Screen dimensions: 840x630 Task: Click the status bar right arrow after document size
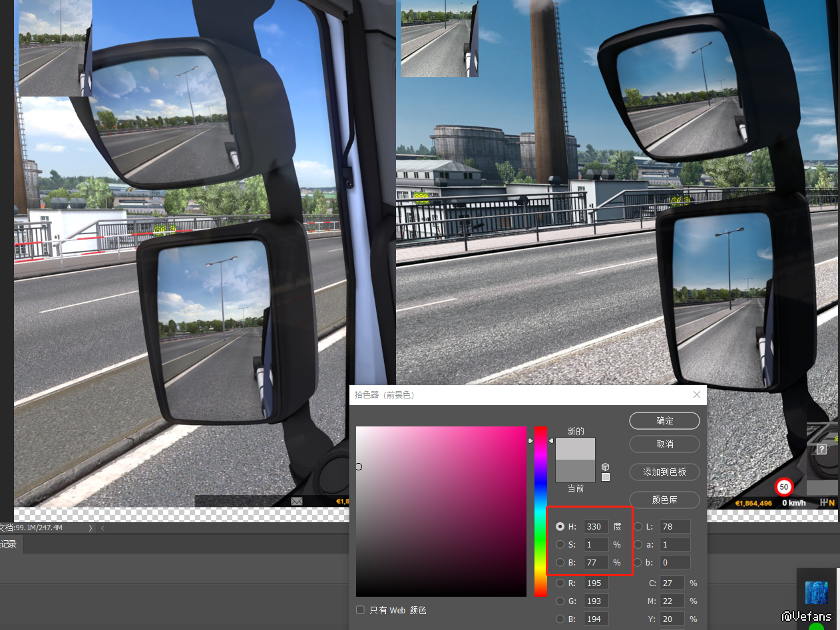coord(91,528)
